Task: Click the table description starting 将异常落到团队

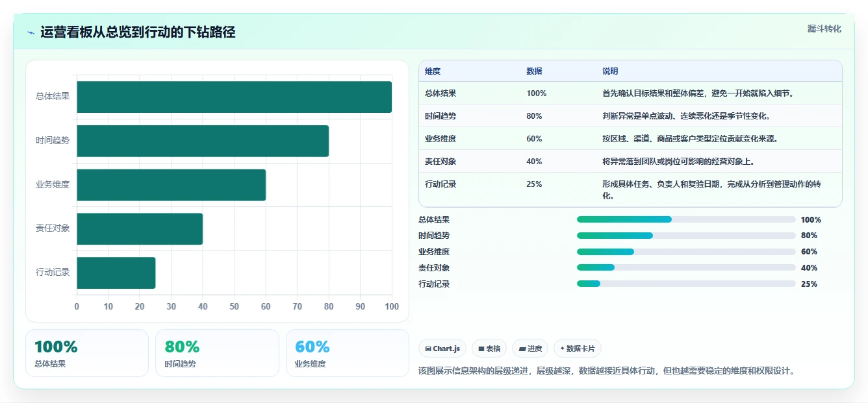Action: pyautogui.click(x=678, y=162)
